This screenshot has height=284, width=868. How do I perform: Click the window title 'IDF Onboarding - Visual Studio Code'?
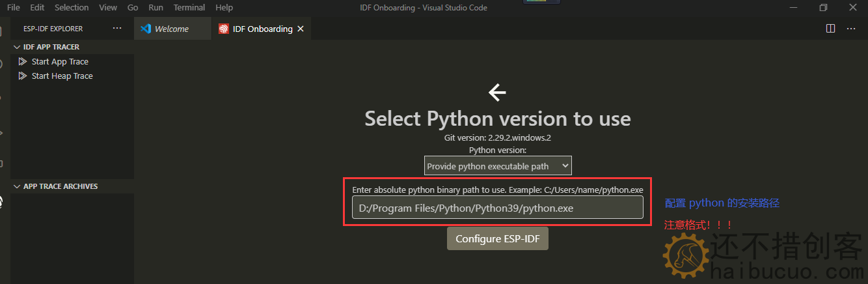click(x=424, y=8)
